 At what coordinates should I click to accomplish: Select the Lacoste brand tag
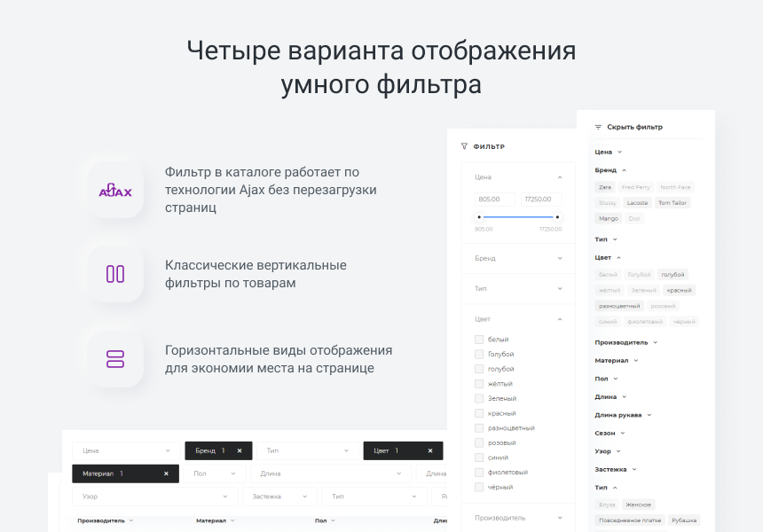coord(637,203)
